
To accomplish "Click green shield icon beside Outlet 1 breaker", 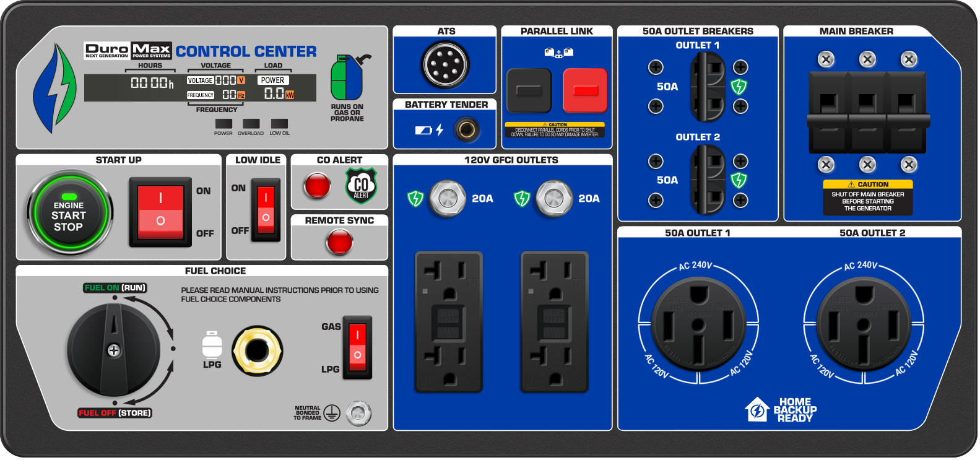I will click(x=739, y=87).
